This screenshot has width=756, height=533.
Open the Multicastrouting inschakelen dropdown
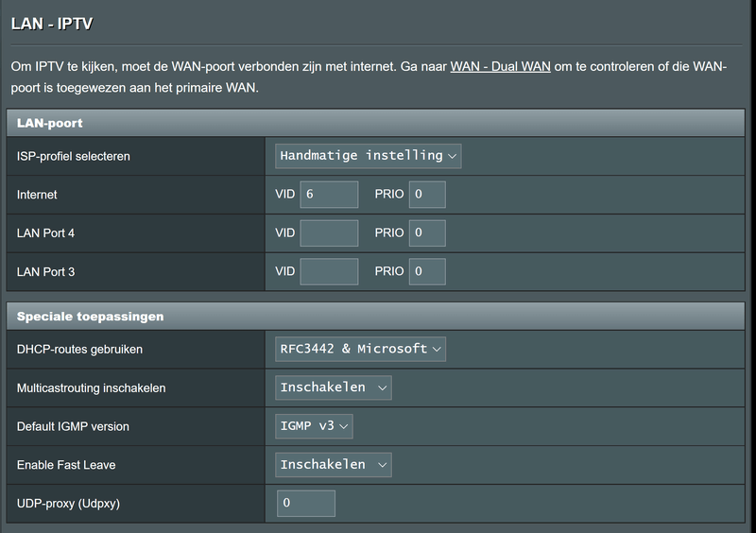point(335,387)
